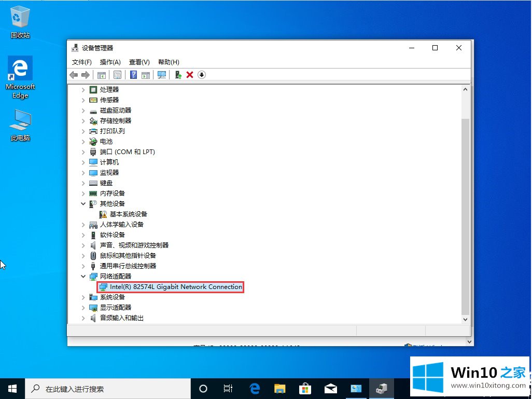
Task: Click the Help question mark toolbar icon
Action: pyautogui.click(x=133, y=75)
